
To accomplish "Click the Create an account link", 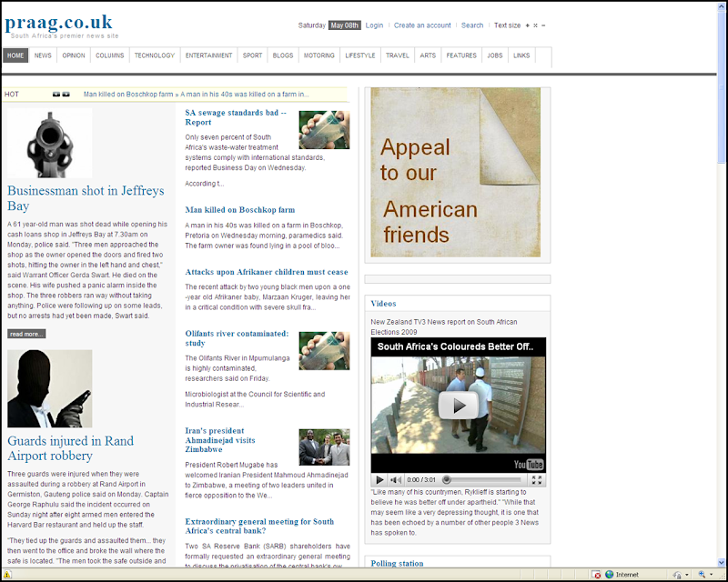I will [422, 25].
